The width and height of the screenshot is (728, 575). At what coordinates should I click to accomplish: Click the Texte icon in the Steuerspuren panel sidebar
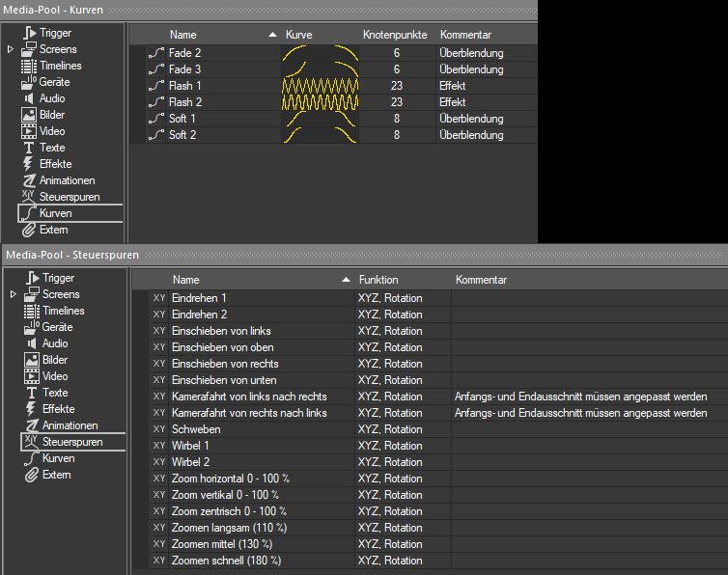[x=30, y=393]
